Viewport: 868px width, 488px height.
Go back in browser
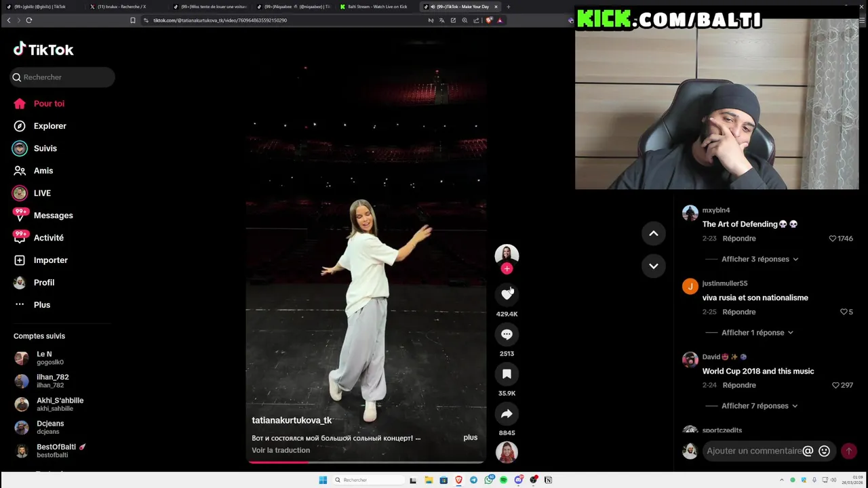pos(9,20)
